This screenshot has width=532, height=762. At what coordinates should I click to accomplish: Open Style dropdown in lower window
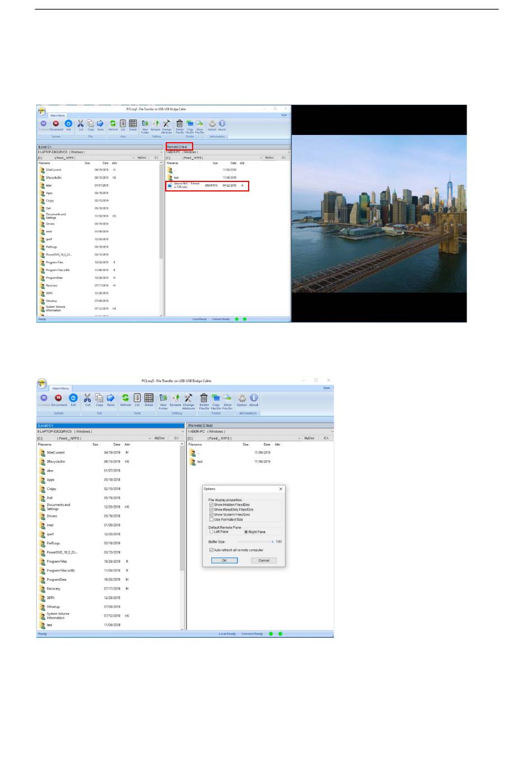pyautogui.click(x=326, y=388)
